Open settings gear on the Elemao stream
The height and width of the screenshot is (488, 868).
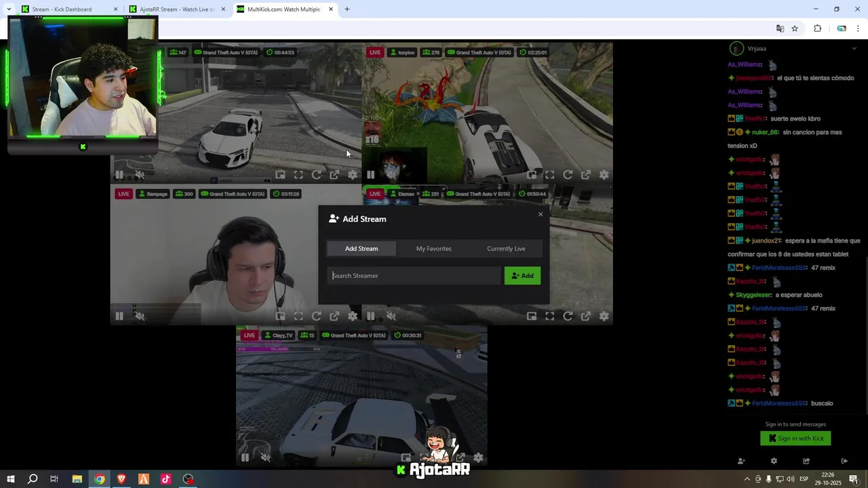[604, 316]
